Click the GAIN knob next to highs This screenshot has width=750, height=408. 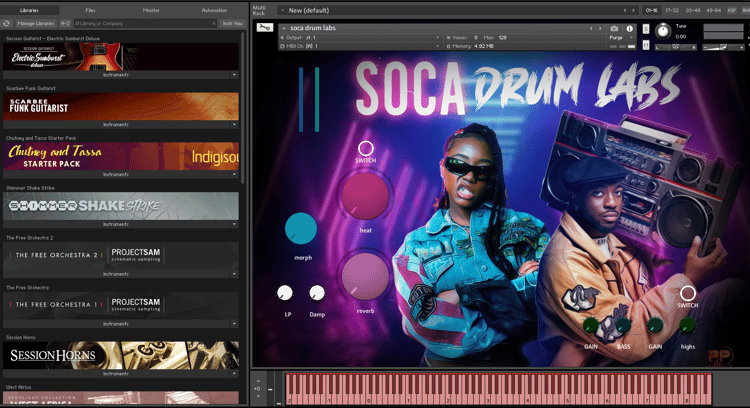click(655, 326)
